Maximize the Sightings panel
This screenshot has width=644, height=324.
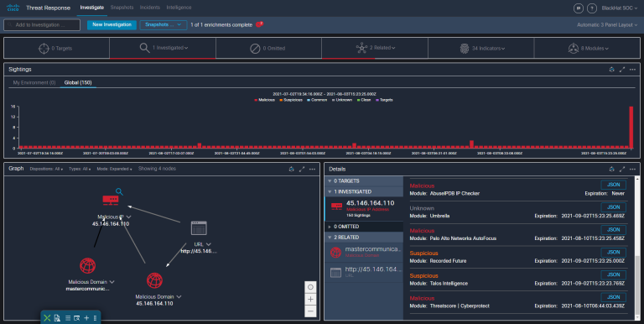pos(622,70)
